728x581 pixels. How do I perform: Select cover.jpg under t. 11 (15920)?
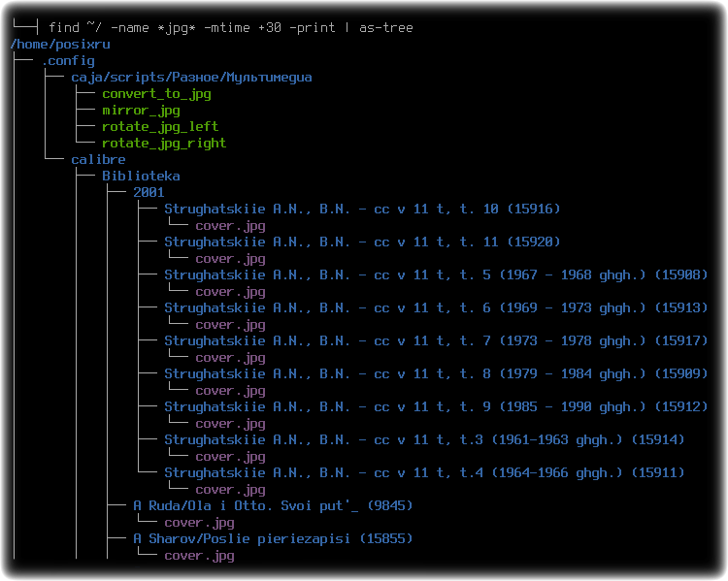click(x=230, y=259)
